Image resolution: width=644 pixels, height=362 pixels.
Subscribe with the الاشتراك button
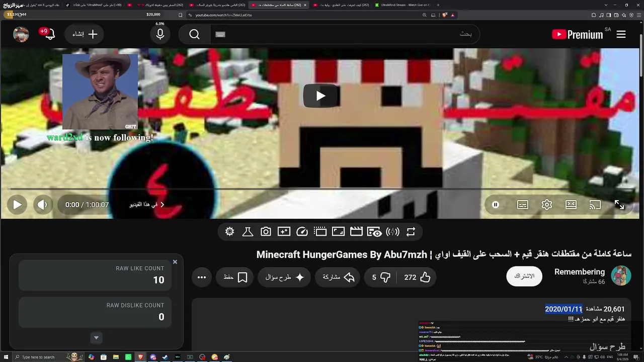point(524,276)
